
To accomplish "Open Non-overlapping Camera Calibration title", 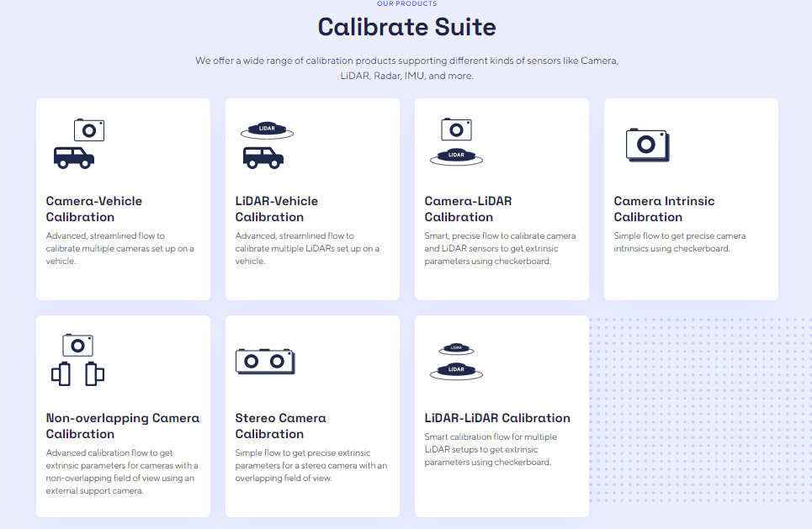I will 123,426.
